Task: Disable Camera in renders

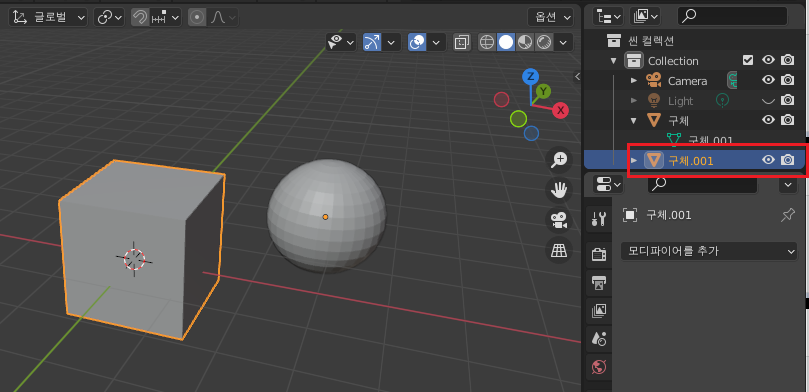Action: [787, 80]
